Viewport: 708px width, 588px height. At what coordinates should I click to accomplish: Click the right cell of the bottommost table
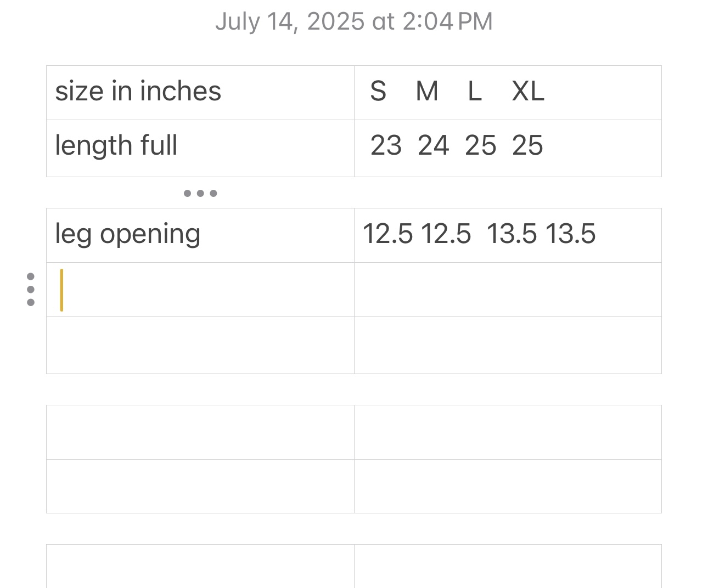pos(507,566)
